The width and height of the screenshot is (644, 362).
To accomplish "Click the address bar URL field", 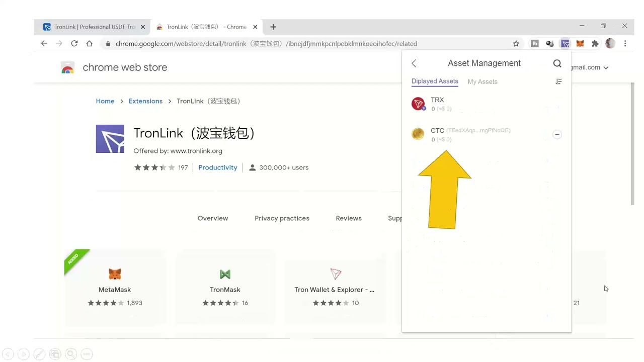I will 312,44.
